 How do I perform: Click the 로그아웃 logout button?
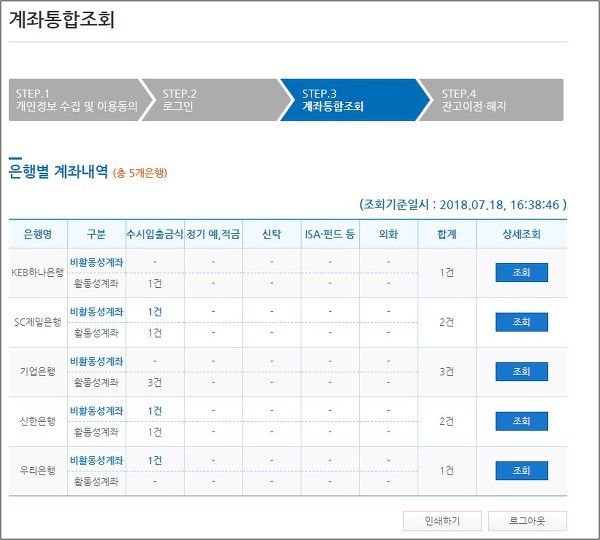point(527,521)
